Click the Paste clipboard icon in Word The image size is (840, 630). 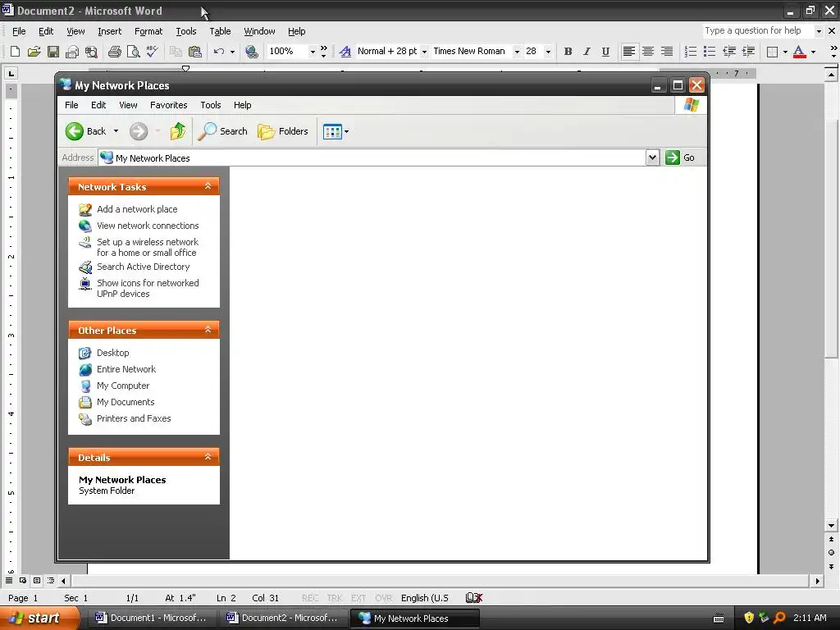tap(195, 52)
